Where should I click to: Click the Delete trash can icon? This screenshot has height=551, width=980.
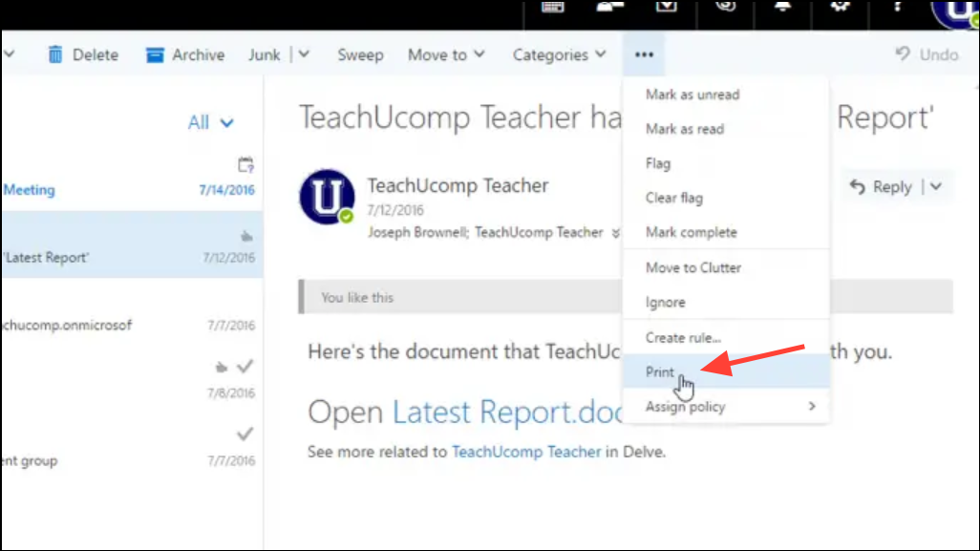coord(55,55)
